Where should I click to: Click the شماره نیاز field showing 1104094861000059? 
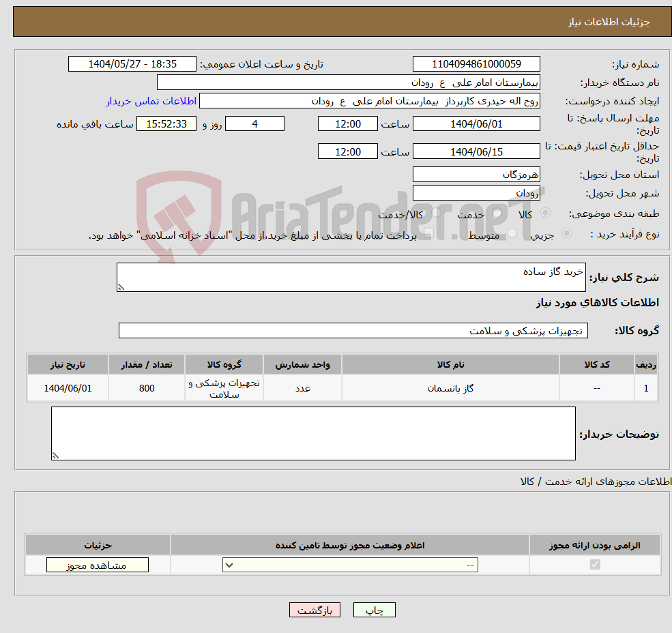pos(476,63)
